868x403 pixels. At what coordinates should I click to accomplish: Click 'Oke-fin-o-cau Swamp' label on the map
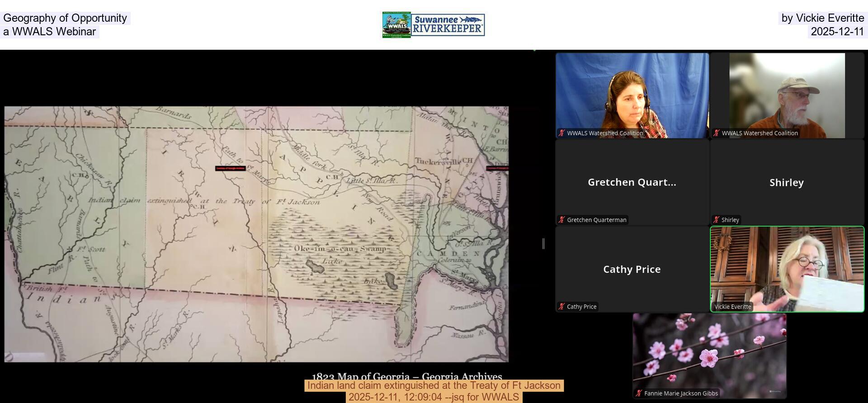tap(340, 249)
